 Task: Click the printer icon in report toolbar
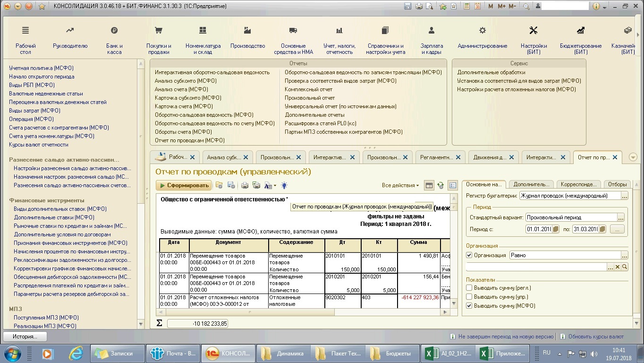click(245, 186)
